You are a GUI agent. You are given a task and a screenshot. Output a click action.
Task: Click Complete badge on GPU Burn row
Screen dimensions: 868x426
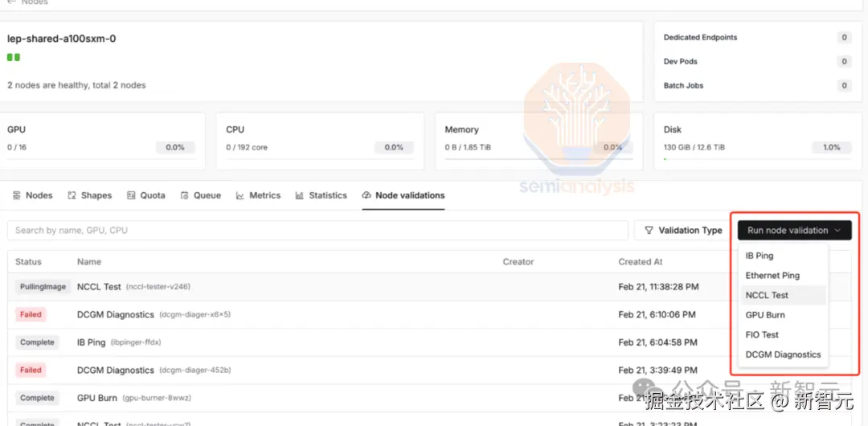(x=37, y=398)
